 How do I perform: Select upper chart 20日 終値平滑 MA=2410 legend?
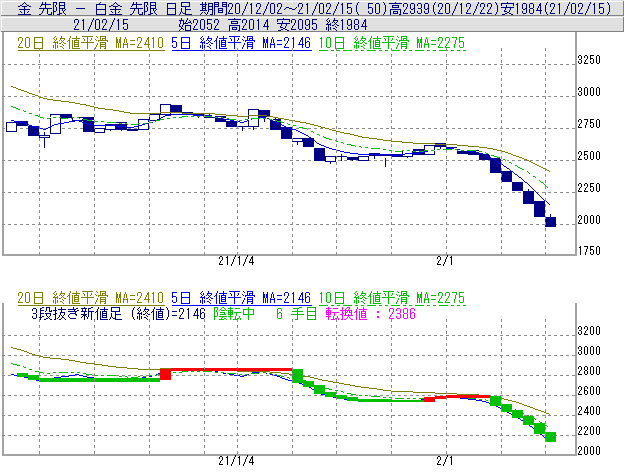[91, 43]
